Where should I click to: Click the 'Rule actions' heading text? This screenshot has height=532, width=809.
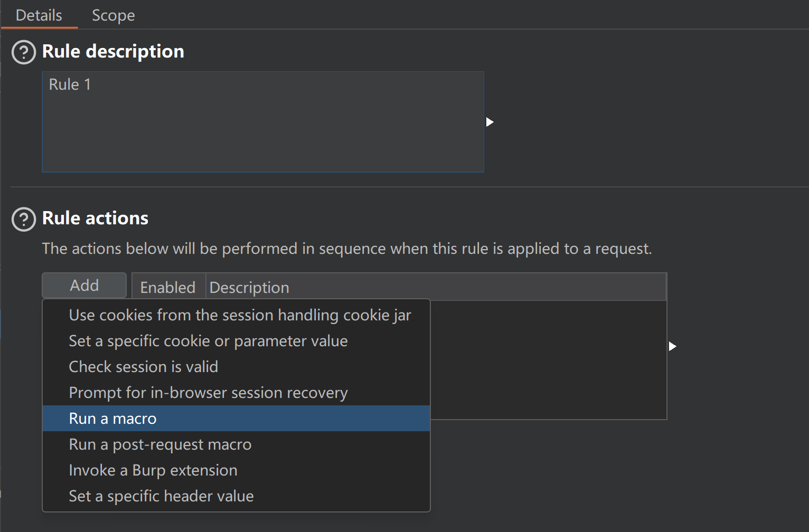[x=95, y=218]
